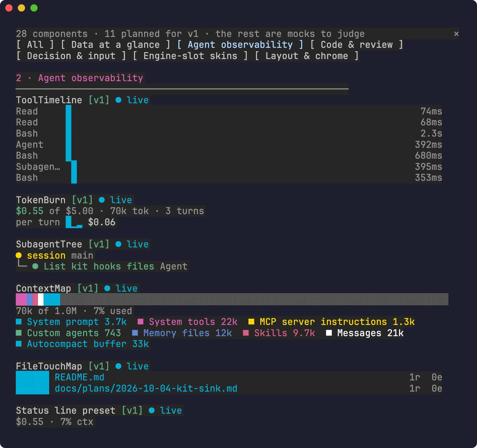Click the $0.55 · 7% ctx status line
The height and width of the screenshot is (448, 477).
click(55, 422)
